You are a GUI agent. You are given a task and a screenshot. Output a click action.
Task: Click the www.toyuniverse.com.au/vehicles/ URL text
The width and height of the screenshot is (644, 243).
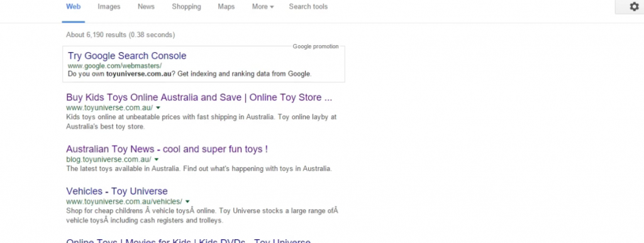point(124,202)
